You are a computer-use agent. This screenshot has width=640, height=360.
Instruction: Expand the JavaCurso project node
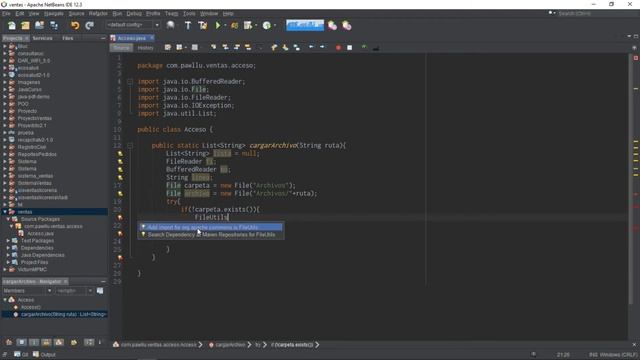(x=5, y=89)
